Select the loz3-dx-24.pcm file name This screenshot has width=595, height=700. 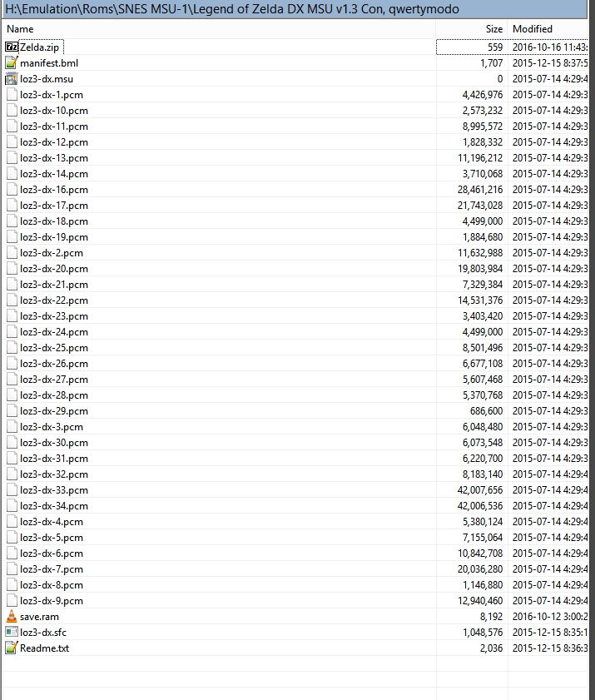point(54,332)
